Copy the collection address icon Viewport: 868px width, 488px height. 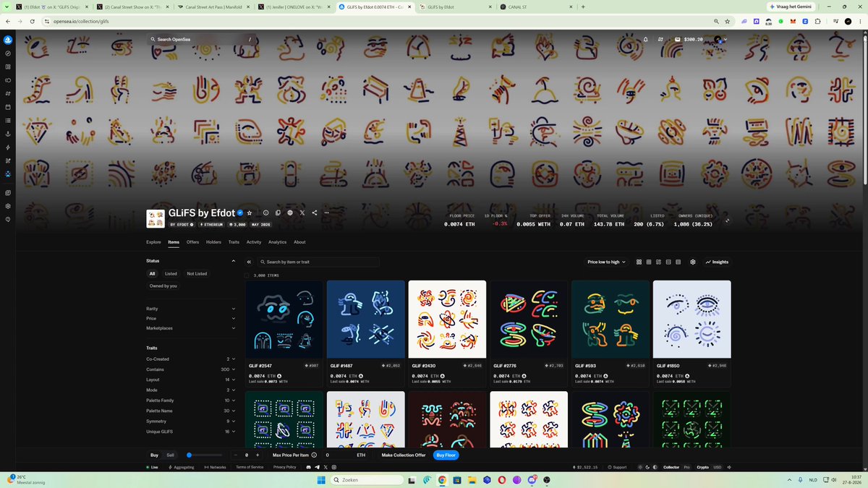pos(278,213)
